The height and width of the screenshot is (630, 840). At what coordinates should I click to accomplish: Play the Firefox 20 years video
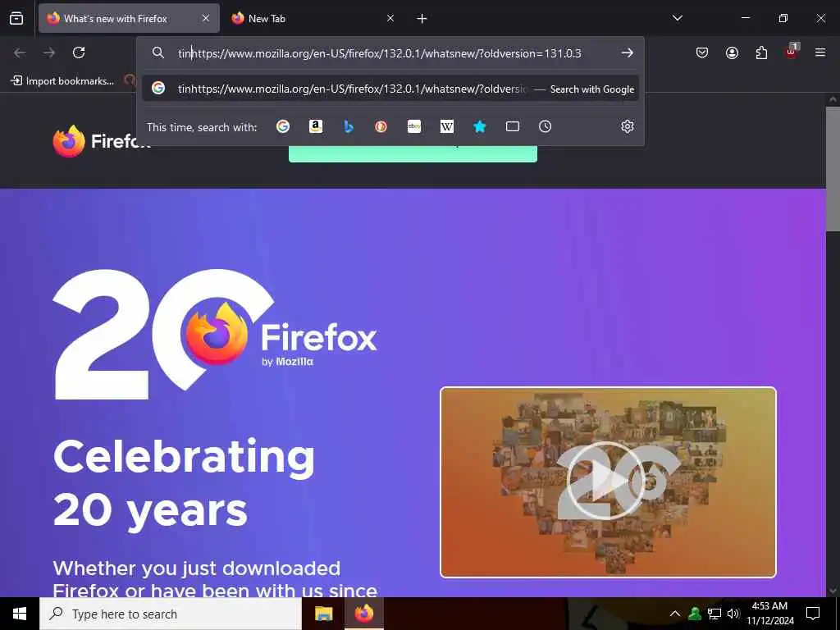[x=608, y=482]
